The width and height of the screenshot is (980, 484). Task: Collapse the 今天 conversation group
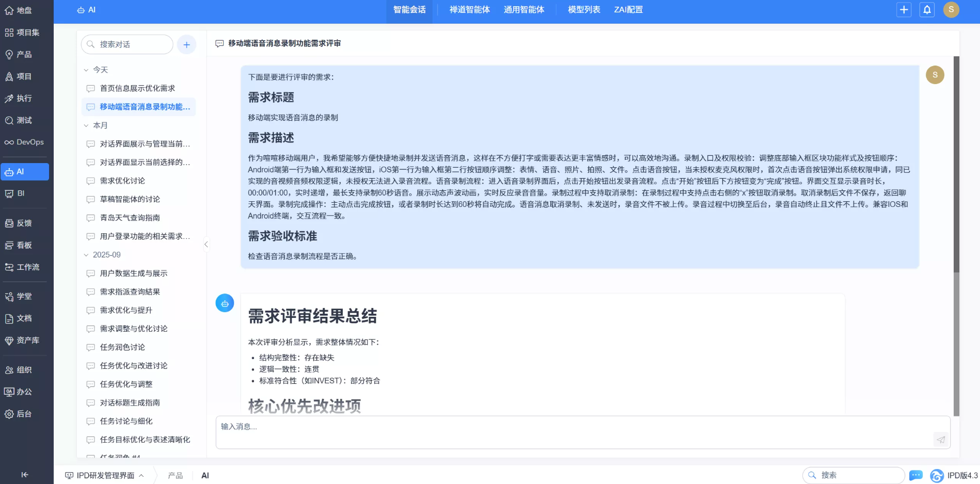coord(86,69)
